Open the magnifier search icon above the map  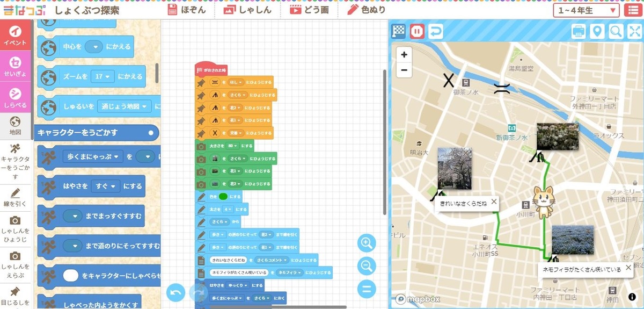coord(616,31)
